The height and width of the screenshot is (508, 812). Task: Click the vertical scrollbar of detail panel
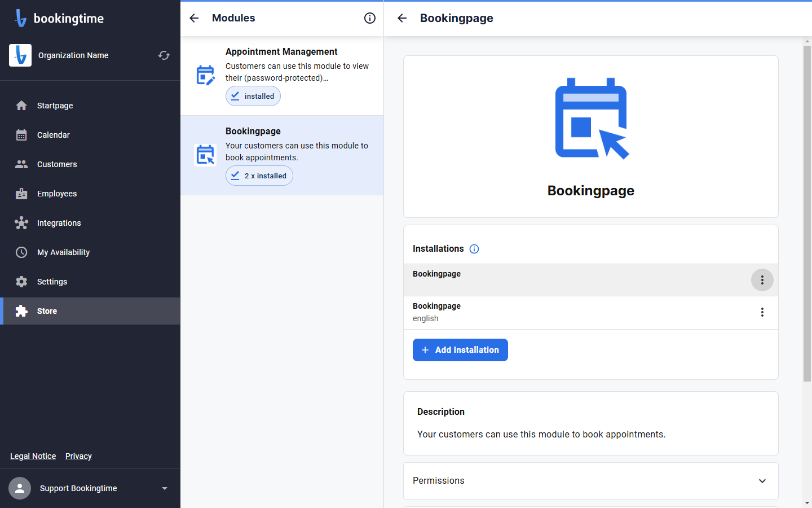tap(807, 214)
